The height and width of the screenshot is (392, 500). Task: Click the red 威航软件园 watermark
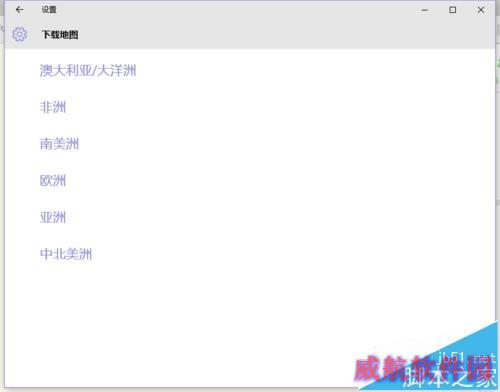(x=423, y=368)
